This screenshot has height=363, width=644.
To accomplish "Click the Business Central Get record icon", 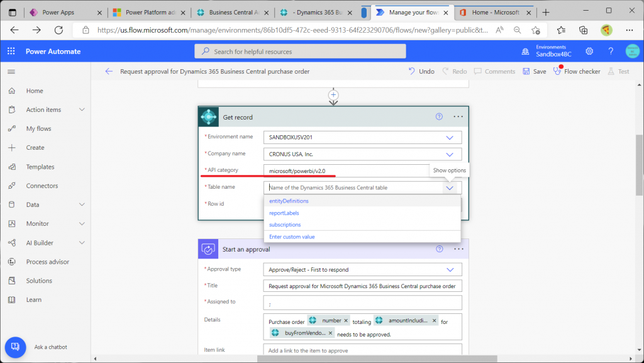I will [x=209, y=117].
